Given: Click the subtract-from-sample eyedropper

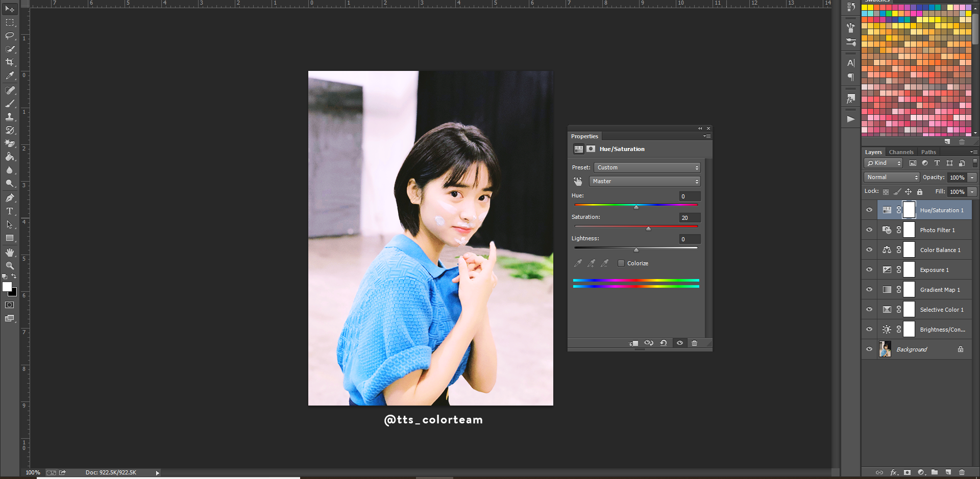Looking at the screenshot, I should [605, 263].
